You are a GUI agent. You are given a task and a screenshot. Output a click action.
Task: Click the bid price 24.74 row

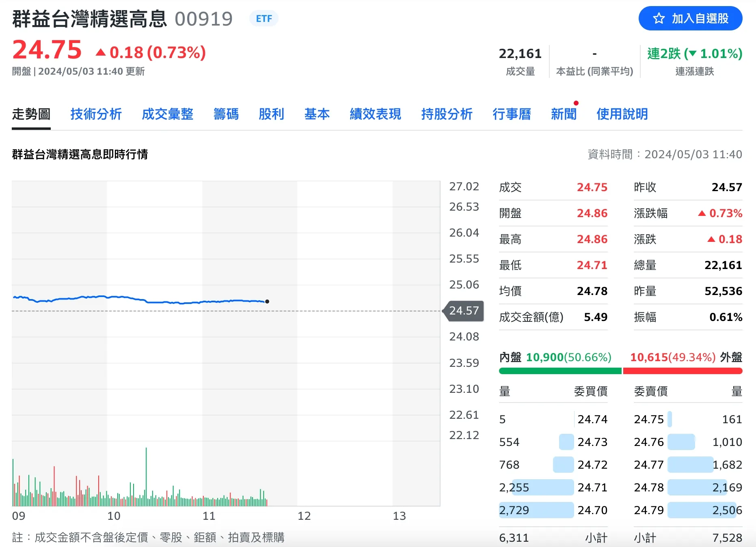click(553, 419)
